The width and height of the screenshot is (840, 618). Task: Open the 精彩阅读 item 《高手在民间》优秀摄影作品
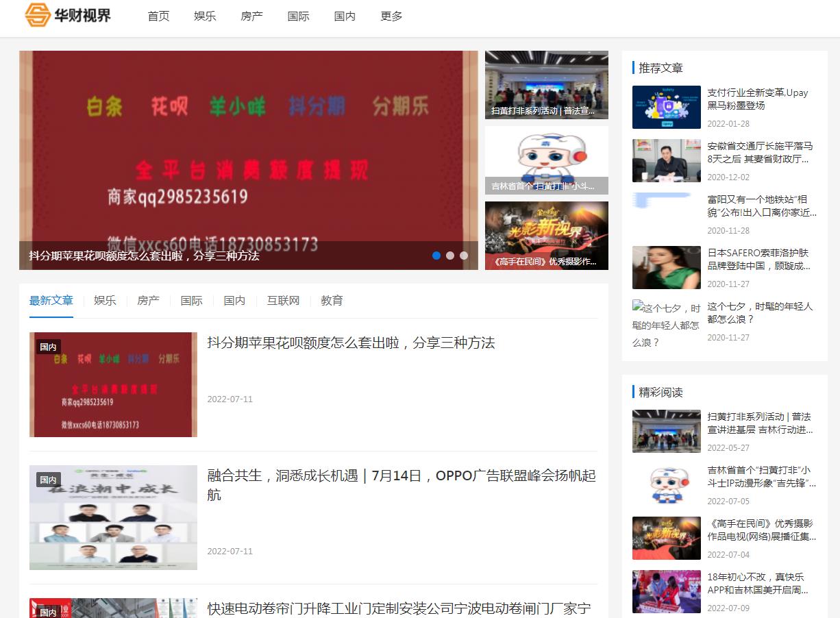click(x=762, y=530)
